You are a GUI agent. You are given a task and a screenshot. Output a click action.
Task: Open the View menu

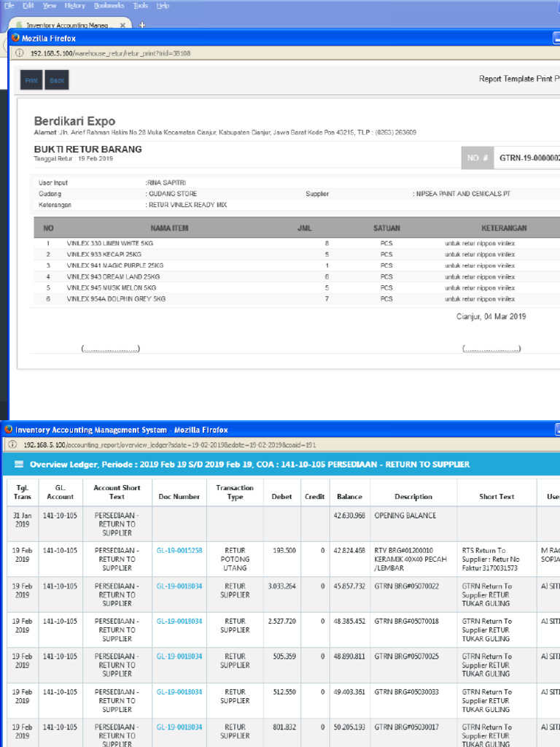tap(49, 6)
